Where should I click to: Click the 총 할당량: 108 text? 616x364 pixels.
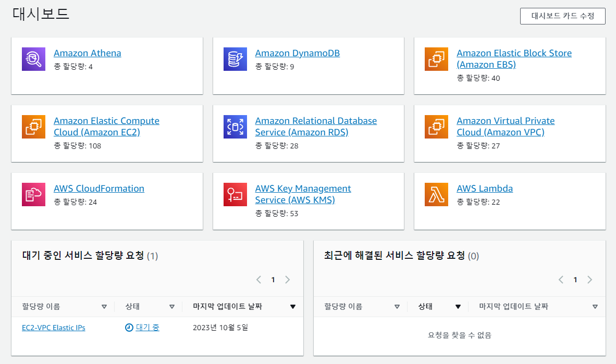click(78, 146)
